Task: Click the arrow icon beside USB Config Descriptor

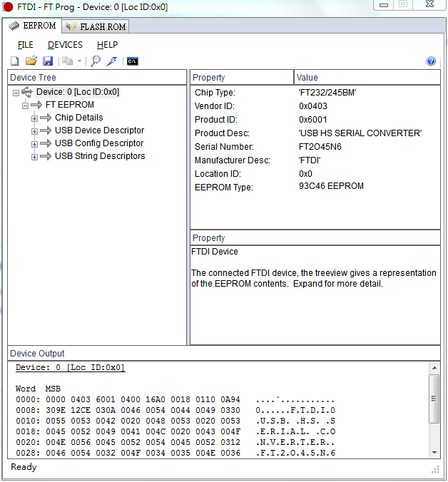Action: [46, 143]
